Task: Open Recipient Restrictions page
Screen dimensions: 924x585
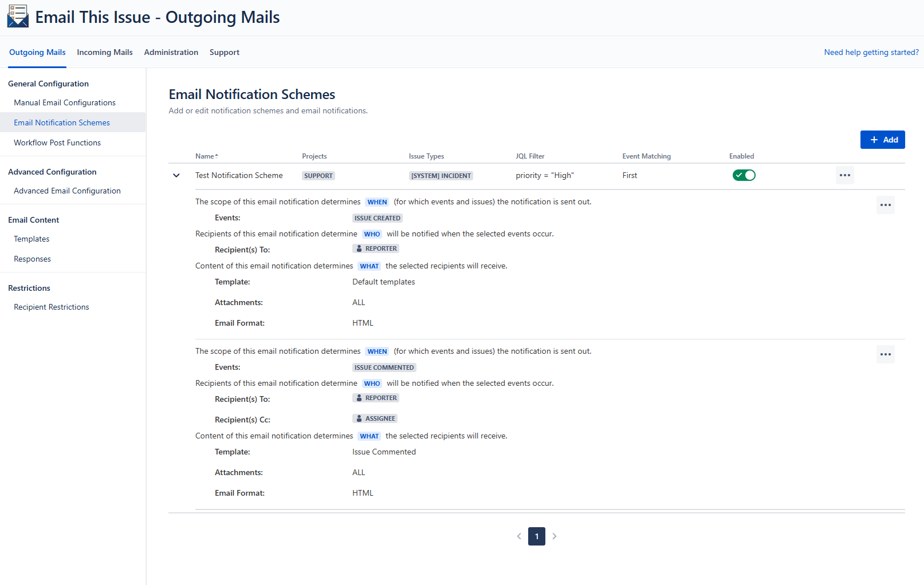Action: [52, 307]
